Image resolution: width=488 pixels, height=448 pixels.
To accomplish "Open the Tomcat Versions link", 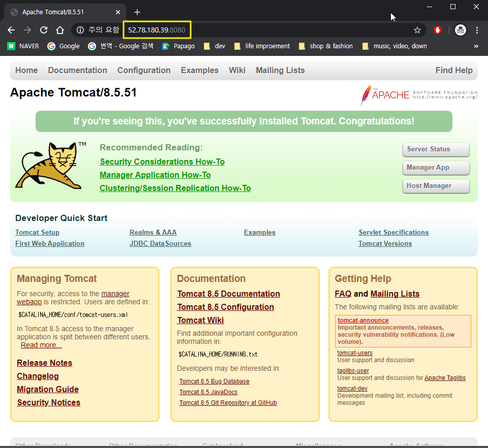I will (385, 243).
